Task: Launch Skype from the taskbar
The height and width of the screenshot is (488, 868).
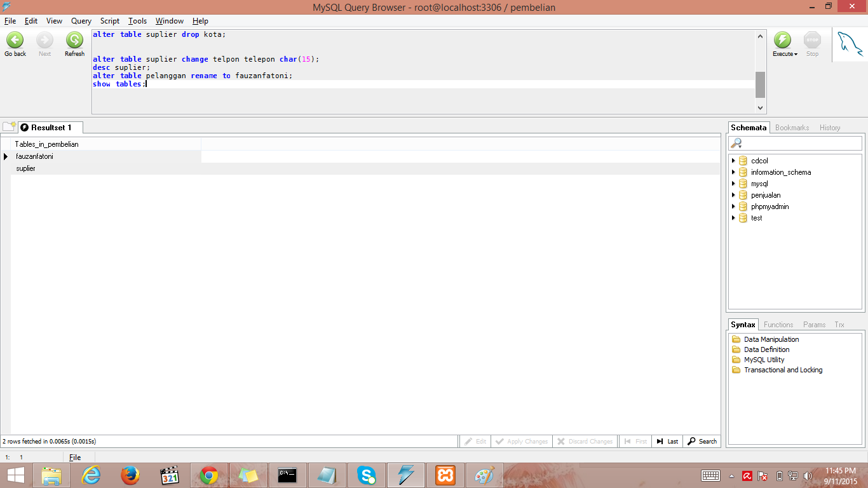Action: click(365, 475)
